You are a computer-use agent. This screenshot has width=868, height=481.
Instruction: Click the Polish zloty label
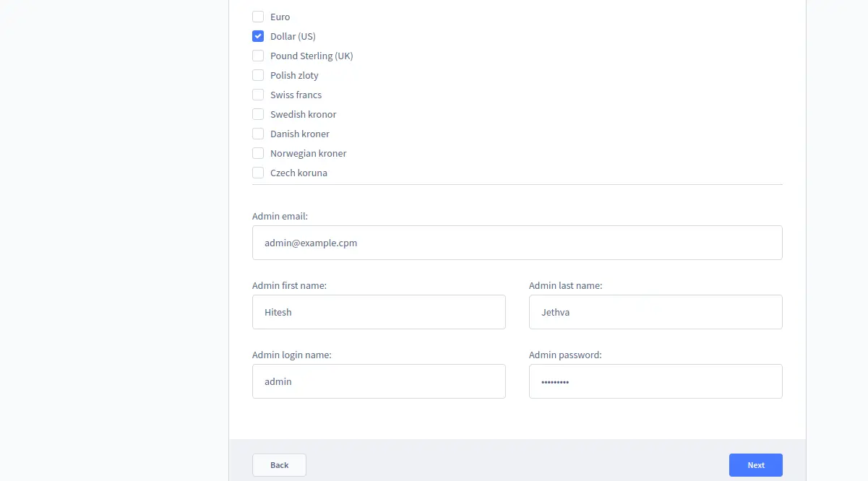pyautogui.click(x=294, y=75)
